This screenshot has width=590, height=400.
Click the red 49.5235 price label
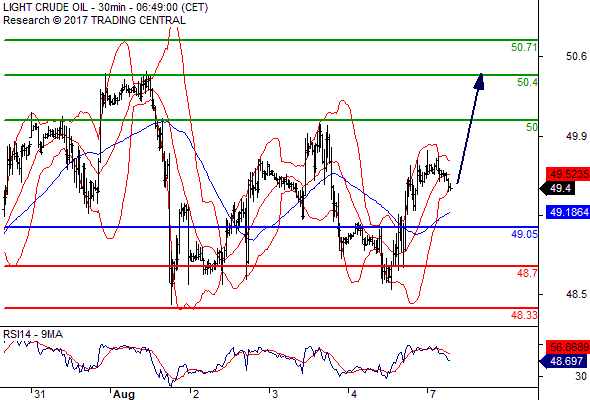[567, 174]
